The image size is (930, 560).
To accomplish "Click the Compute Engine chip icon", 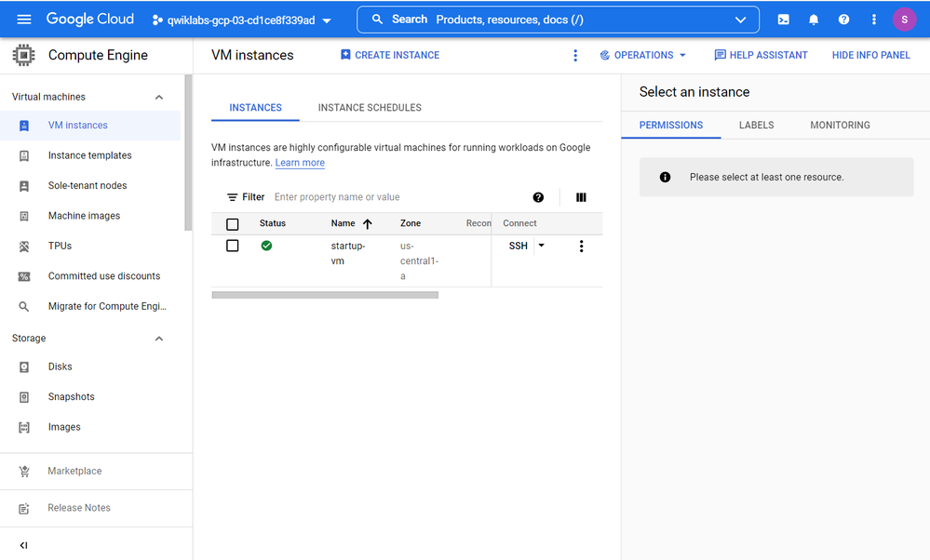I will (23, 55).
